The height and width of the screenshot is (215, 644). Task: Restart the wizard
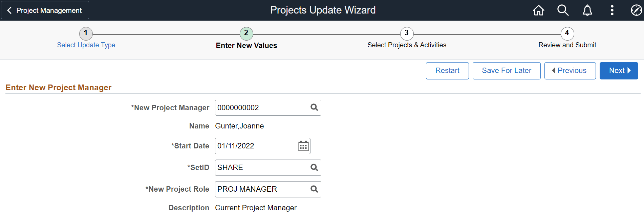coord(447,71)
